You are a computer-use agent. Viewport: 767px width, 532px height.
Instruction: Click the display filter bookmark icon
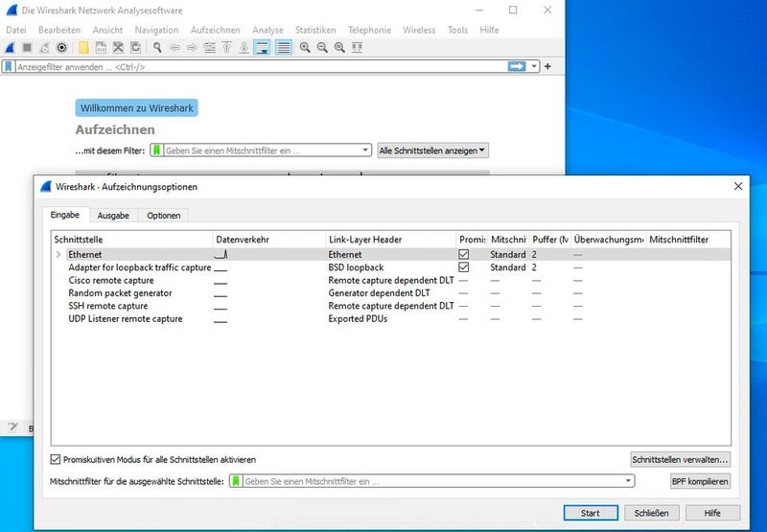coord(9,66)
